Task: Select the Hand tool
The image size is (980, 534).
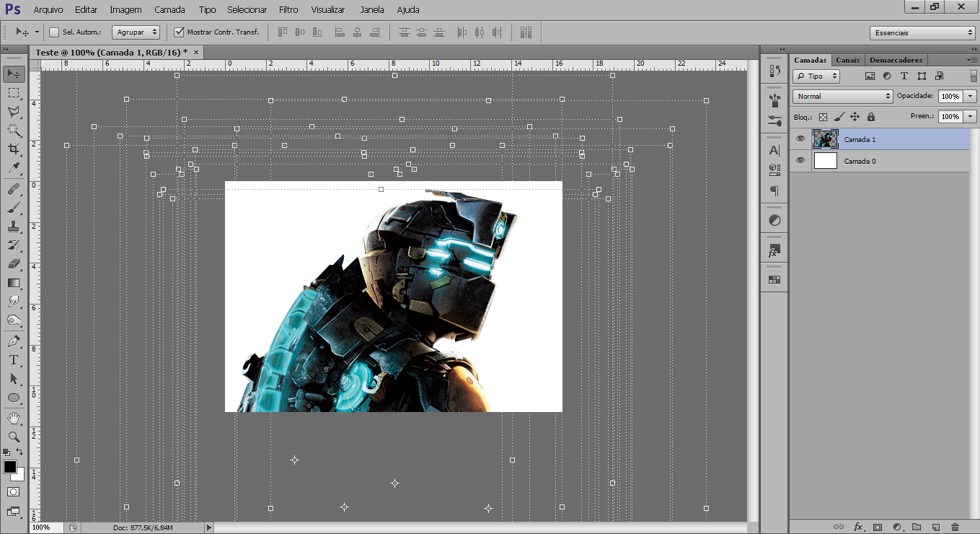Action: (x=14, y=419)
